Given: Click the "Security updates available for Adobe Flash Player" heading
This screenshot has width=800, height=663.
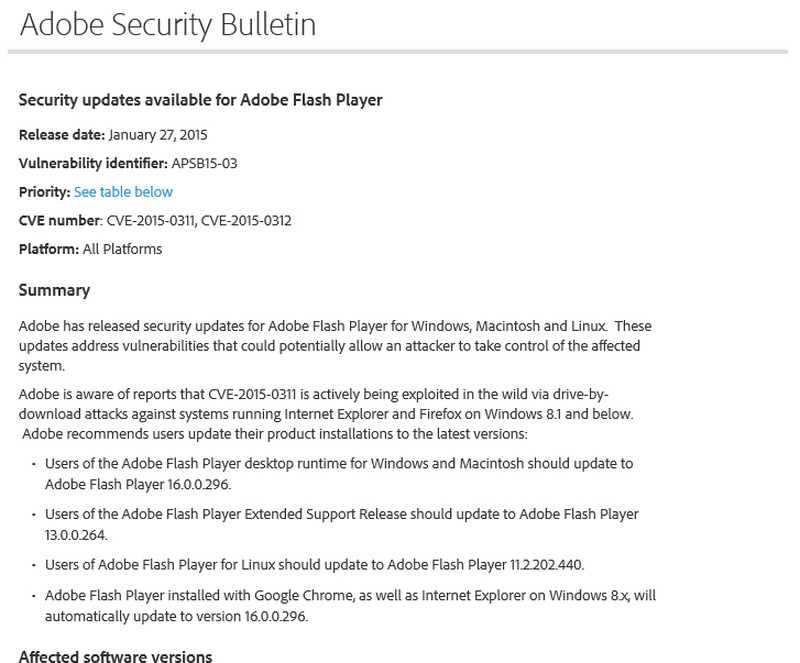Looking at the screenshot, I should (200, 100).
